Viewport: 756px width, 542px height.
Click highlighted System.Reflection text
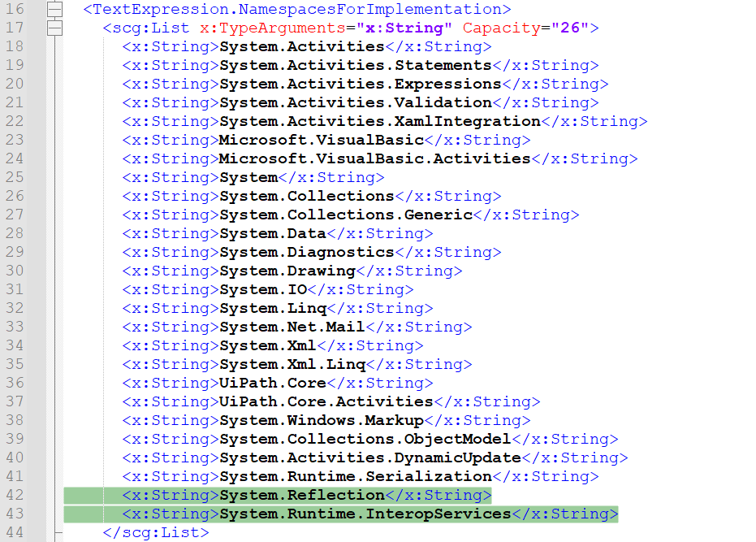click(302, 495)
